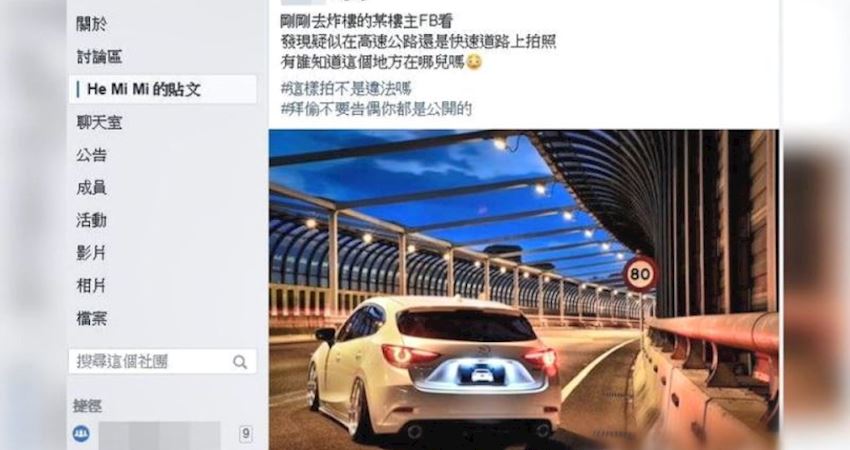Open the white car post photo

(x=524, y=290)
